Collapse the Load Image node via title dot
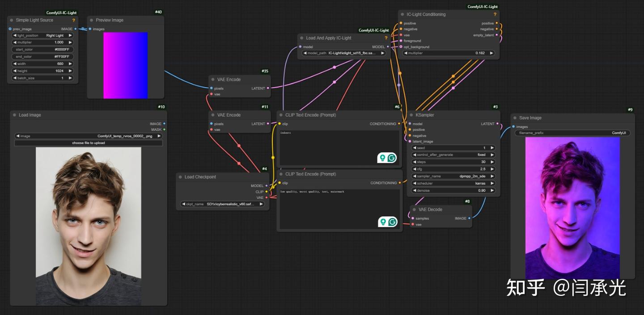Image resolution: width=644 pixels, height=315 pixels. click(15, 115)
